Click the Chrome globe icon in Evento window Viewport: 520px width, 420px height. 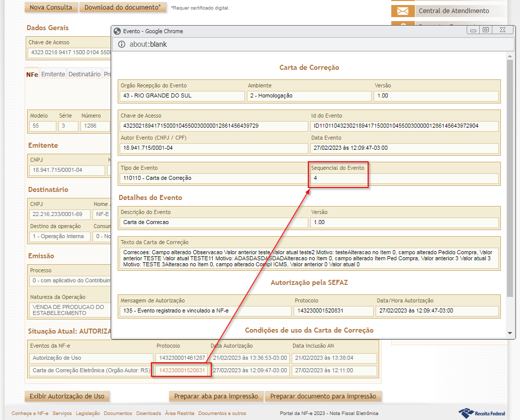(117, 31)
